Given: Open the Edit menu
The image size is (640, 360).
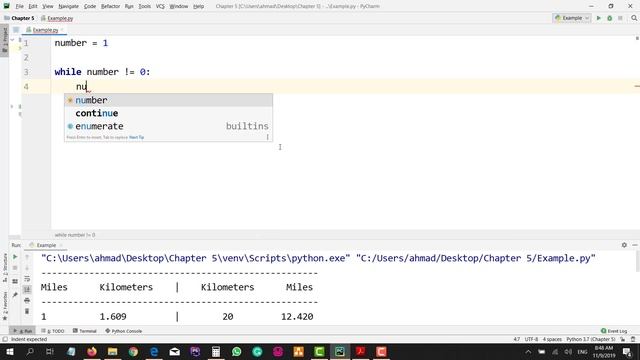Looking at the screenshot, I should (x=33, y=6).
